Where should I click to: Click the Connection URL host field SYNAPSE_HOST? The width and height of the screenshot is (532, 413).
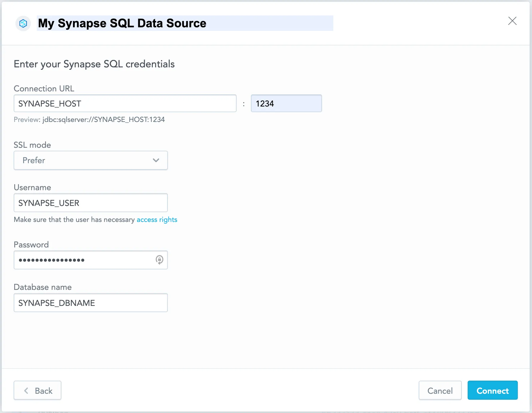125,103
